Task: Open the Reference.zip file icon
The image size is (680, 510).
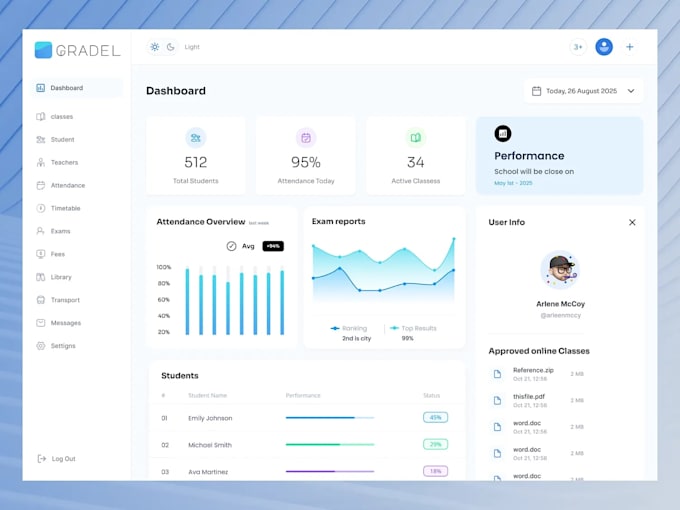Action: click(x=497, y=374)
